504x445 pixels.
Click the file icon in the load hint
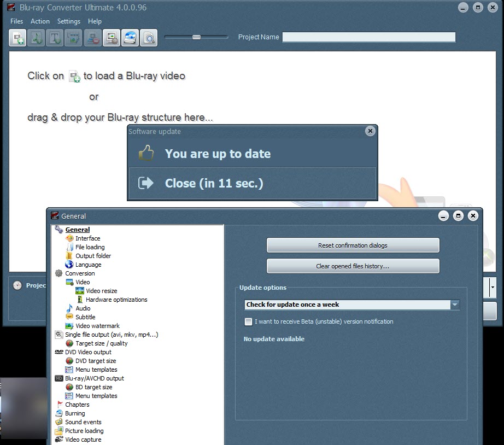[74, 77]
